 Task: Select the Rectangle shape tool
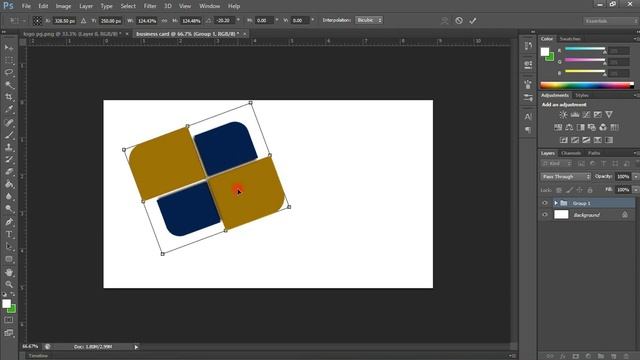point(9,259)
